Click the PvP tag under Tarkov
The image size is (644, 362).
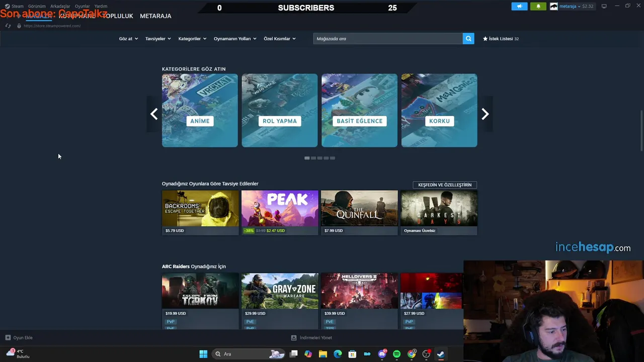tap(171, 322)
